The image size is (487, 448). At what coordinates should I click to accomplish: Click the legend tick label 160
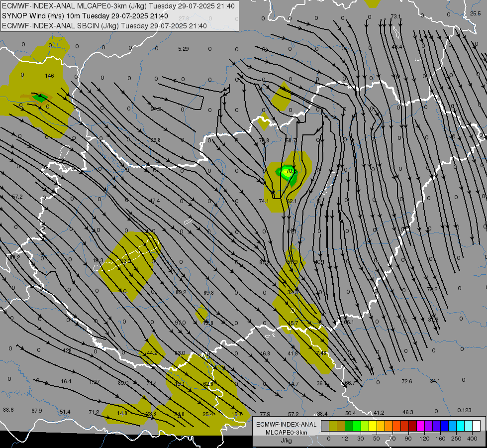coord(440,439)
